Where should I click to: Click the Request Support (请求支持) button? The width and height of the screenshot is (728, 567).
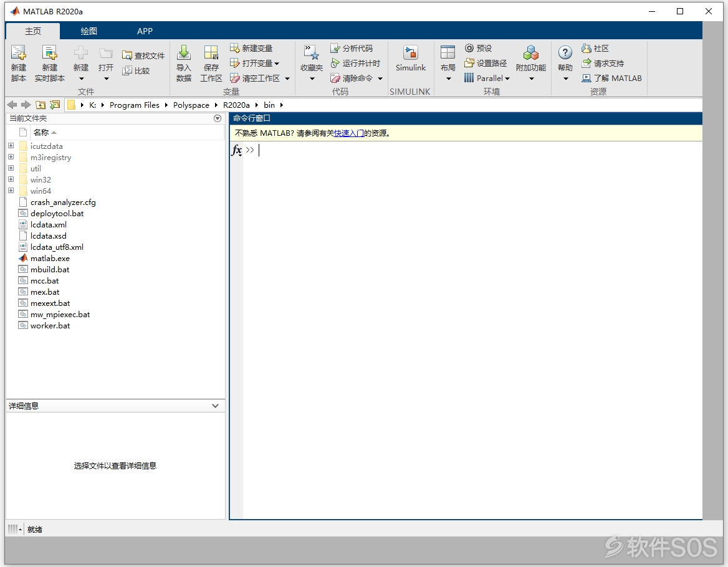pos(603,63)
